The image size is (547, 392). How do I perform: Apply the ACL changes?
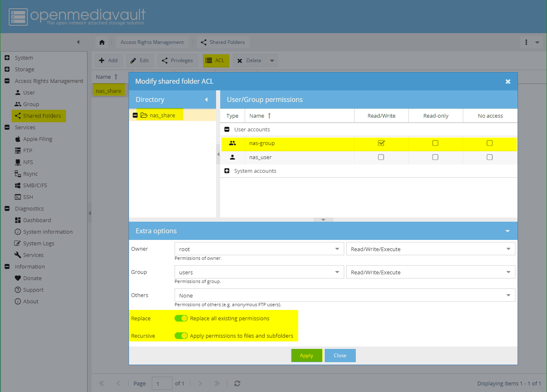point(306,355)
